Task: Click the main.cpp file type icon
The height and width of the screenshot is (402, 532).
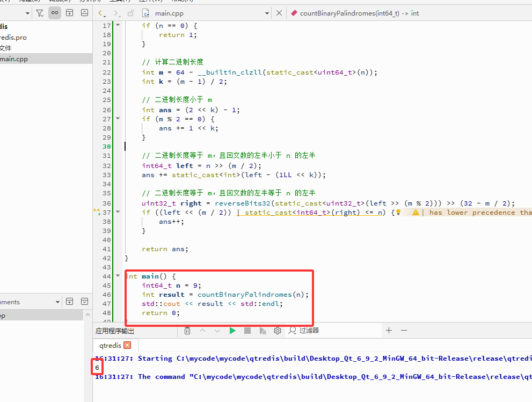Action: [x=145, y=13]
